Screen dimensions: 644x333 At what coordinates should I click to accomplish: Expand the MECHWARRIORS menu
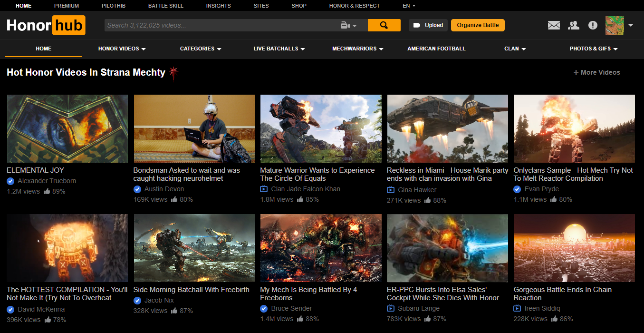tap(357, 49)
